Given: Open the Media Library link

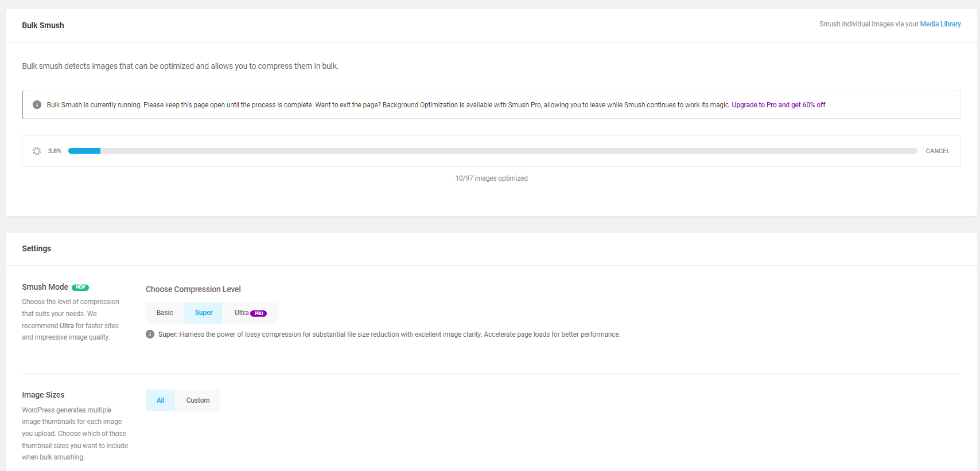Looking at the screenshot, I should pos(940,24).
